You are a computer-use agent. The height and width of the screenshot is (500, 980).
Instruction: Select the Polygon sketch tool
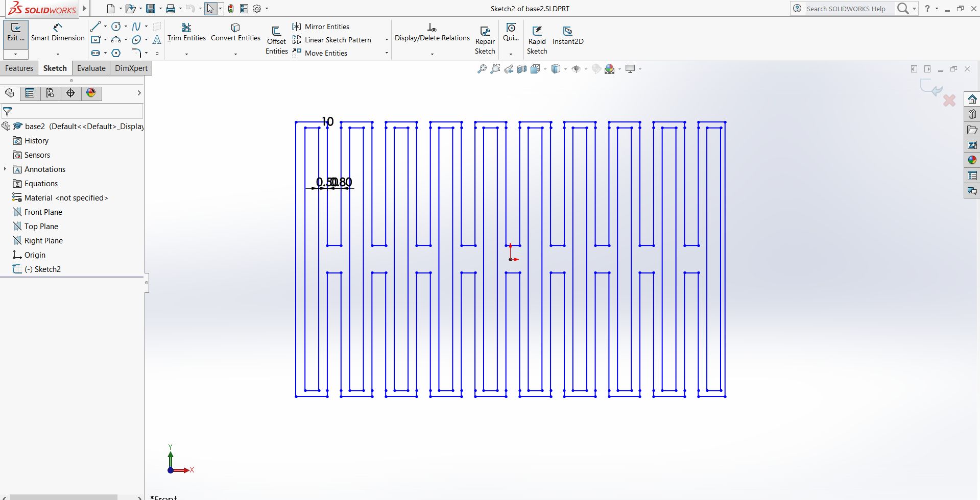[x=116, y=53]
